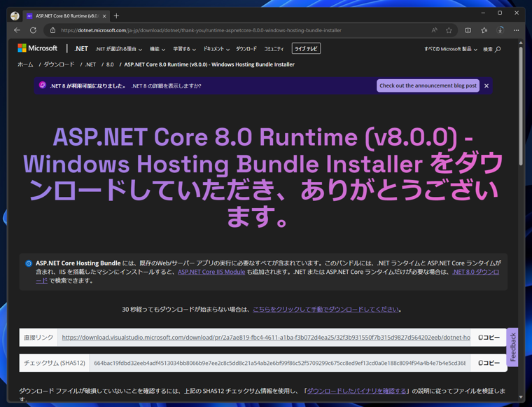Image resolution: width=532 pixels, height=407 pixels.
Task: Expand the 学習する dropdown menu
Action: point(184,49)
